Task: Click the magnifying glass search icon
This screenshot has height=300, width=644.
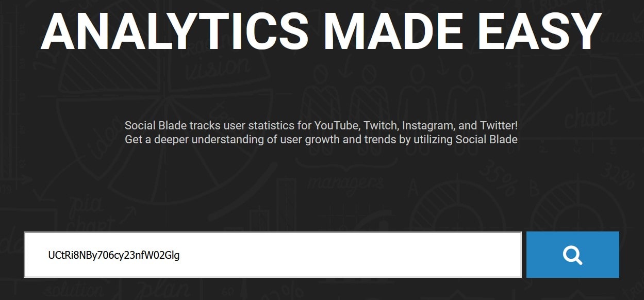Action: click(572, 255)
